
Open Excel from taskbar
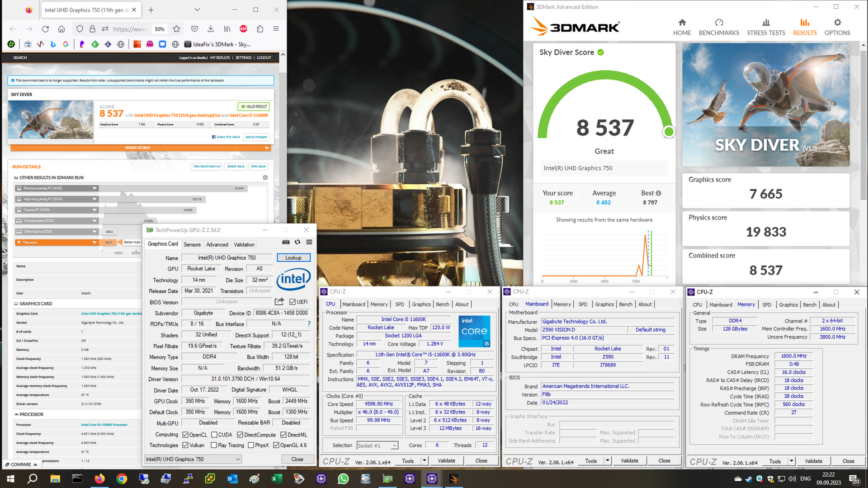point(277,479)
